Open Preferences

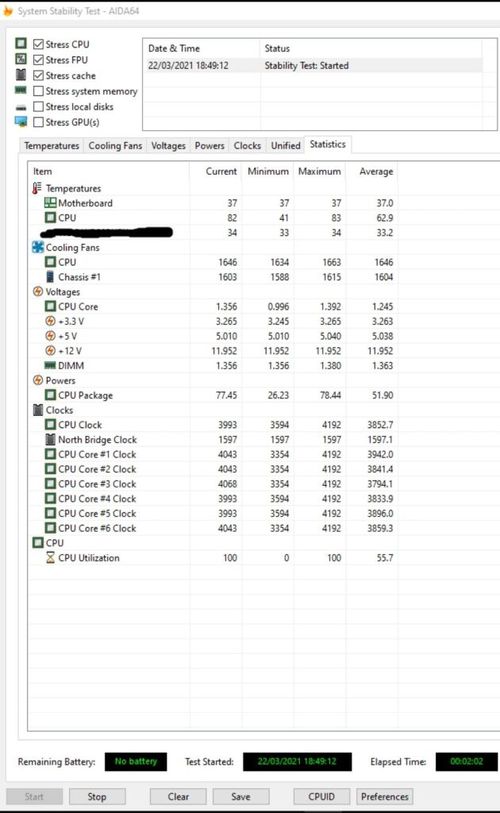(x=385, y=796)
